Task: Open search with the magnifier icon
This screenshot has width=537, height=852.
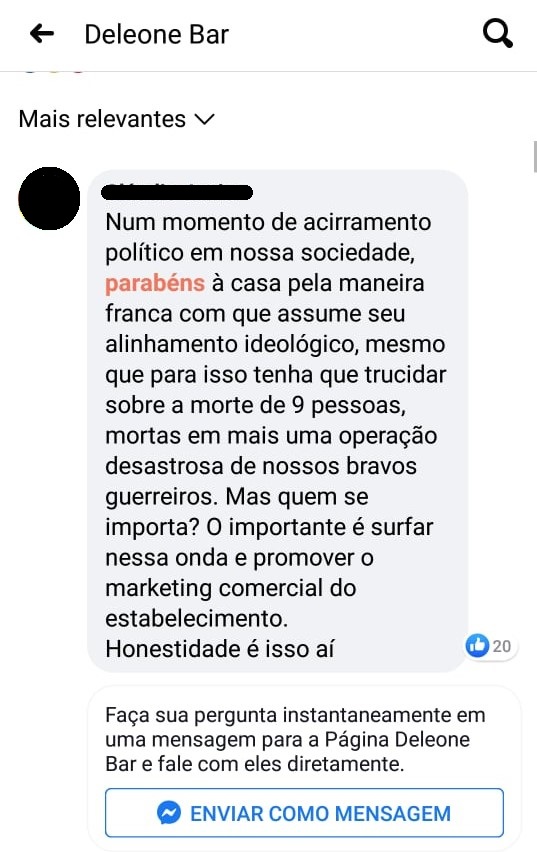Action: [497, 34]
